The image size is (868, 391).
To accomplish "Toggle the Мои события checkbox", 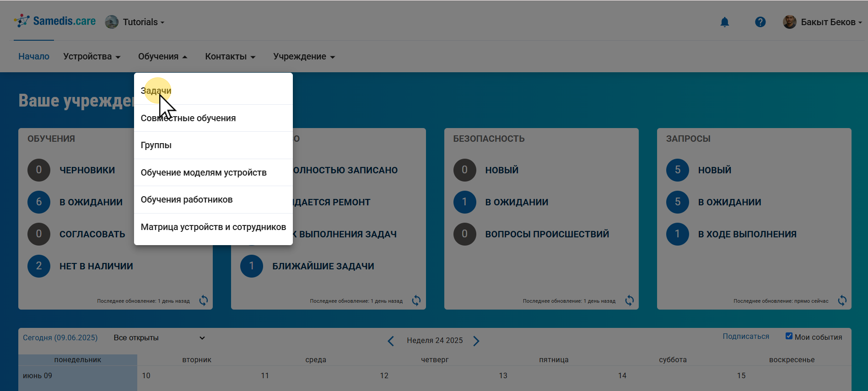I will [789, 336].
